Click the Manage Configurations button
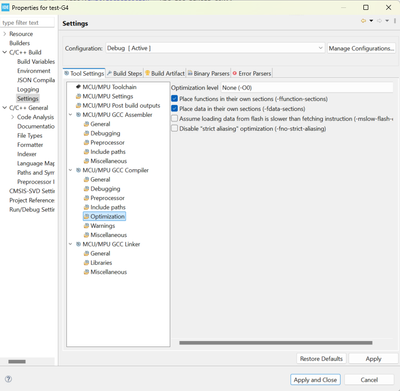The image size is (400, 391). (x=361, y=48)
